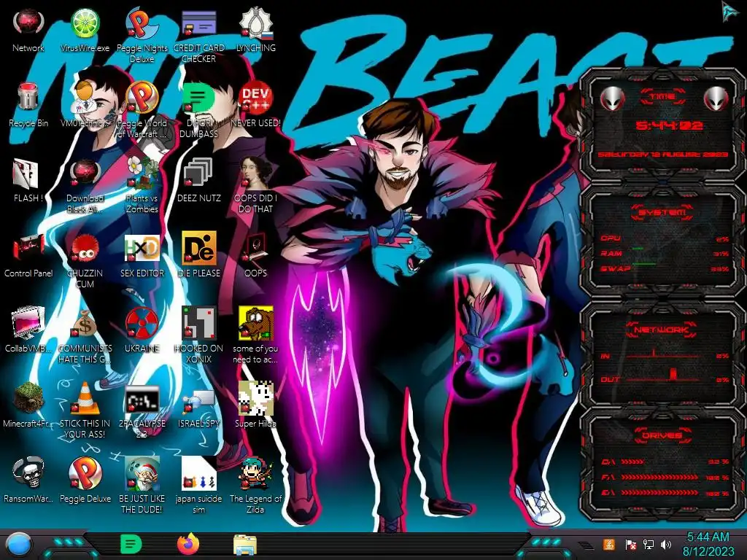
Task: Select the FLASH ! desktop icon
Action: 26,172
